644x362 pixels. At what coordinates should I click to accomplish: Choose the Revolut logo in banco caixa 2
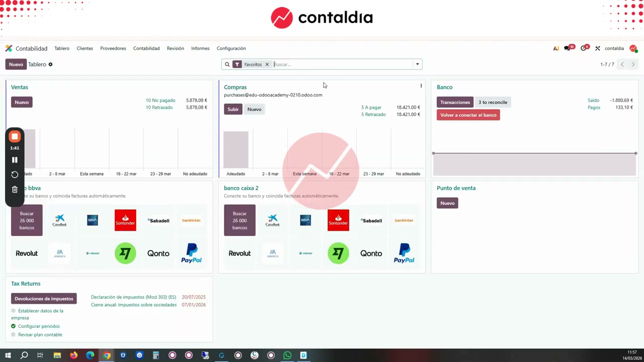(239, 253)
